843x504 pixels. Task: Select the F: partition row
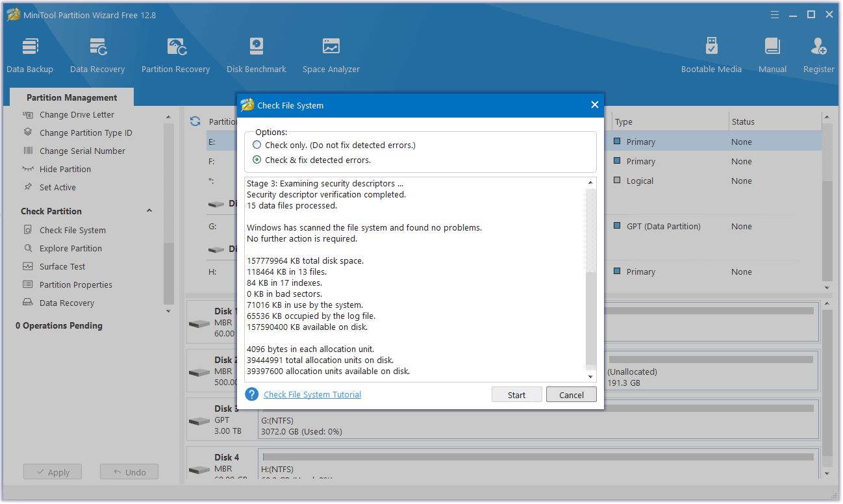[513, 161]
